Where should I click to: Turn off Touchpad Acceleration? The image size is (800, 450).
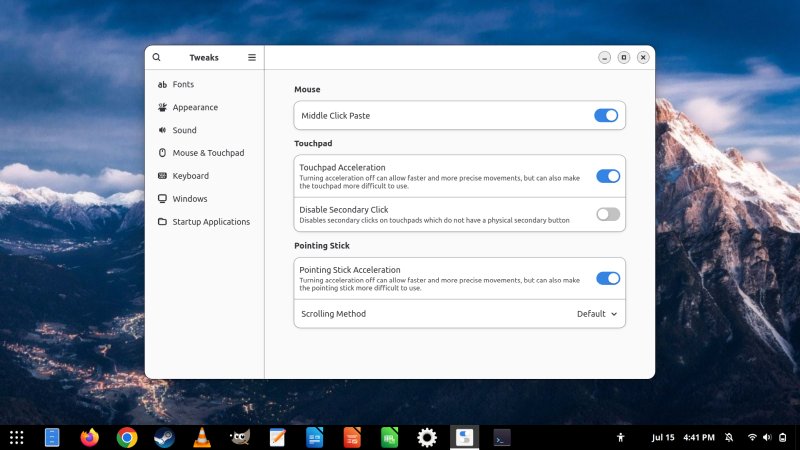(x=608, y=176)
